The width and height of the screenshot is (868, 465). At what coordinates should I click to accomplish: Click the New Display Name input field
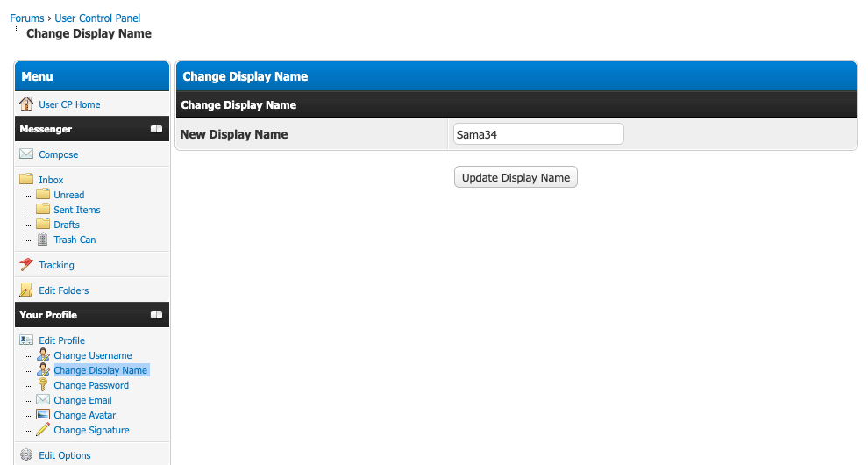click(x=538, y=134)
